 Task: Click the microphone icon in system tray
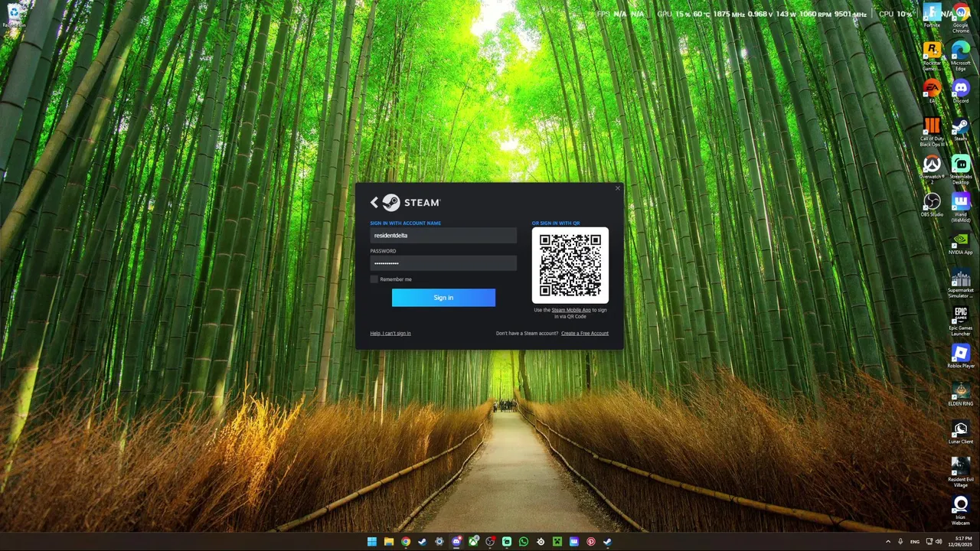pyautogui.click(x=900, y=542)
